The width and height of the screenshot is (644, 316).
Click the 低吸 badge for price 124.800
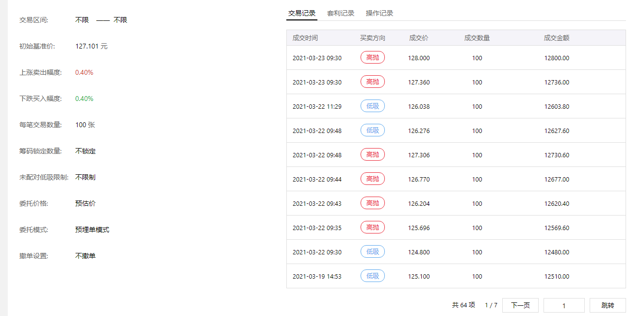373,252
